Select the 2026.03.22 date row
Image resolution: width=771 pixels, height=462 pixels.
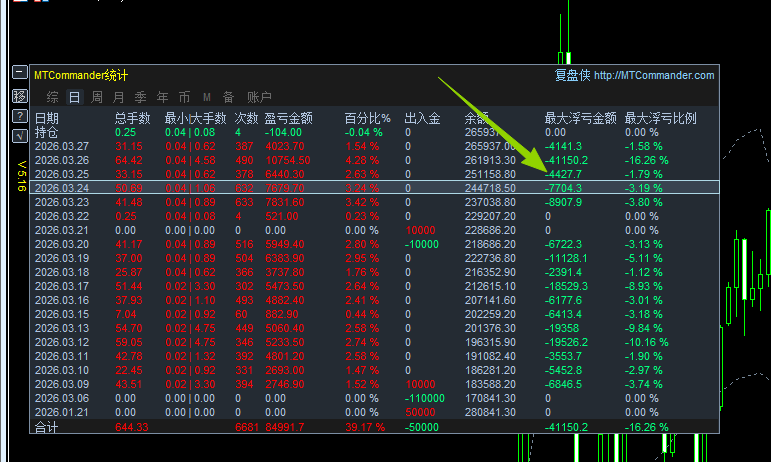point(374,216)
